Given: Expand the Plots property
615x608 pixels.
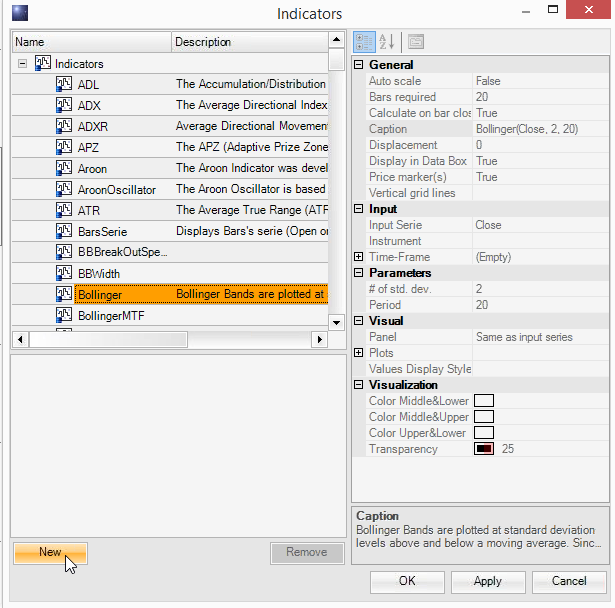Looking at the screenshot, I should (358, 353).
